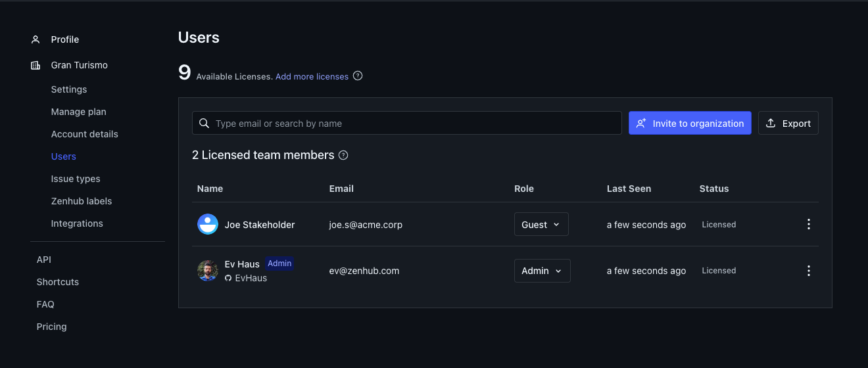Open Admin role dropdown for Ev Haus
Image resolution: width=868 pixels, height=368 pixels.
[542, 271]
